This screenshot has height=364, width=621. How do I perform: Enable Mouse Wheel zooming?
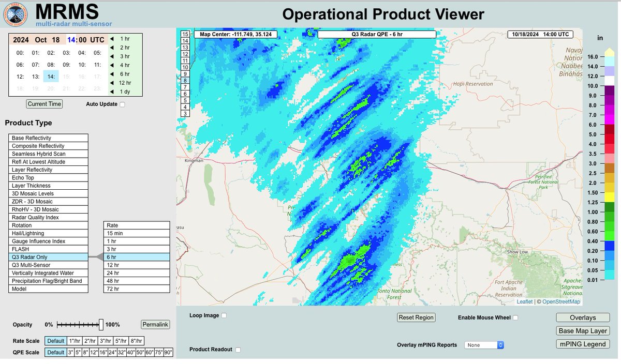515,317
